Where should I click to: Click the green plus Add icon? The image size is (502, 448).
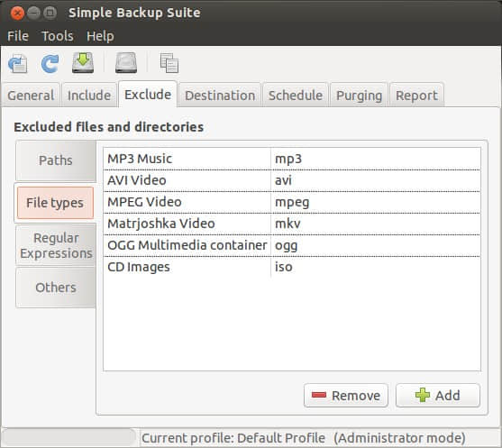(423, 395)
